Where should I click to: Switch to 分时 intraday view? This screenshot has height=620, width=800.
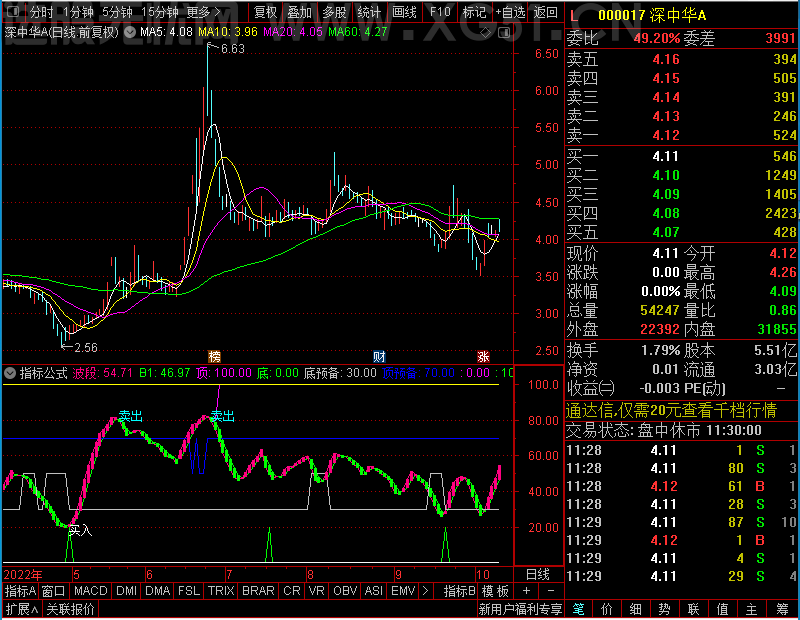pos(42,12)
